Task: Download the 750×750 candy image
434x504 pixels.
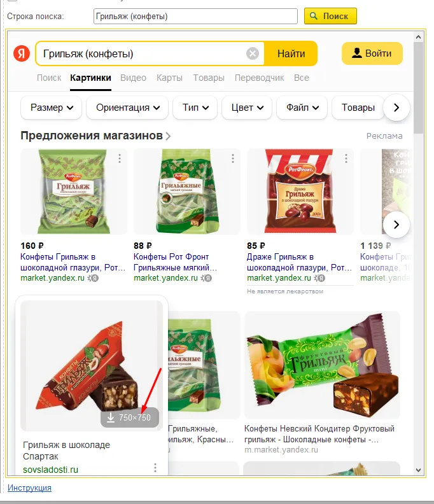Action: [x=130, y=417]
